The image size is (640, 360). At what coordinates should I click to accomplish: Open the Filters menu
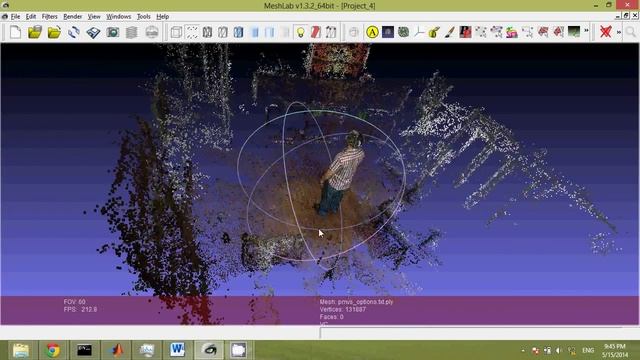click(49, 17)
